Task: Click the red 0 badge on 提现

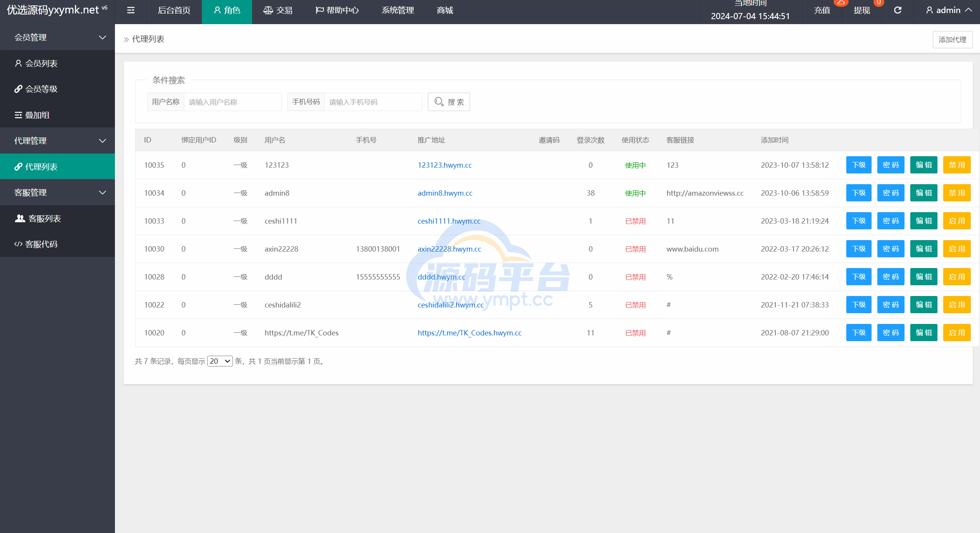Action: tap(879, 2)
